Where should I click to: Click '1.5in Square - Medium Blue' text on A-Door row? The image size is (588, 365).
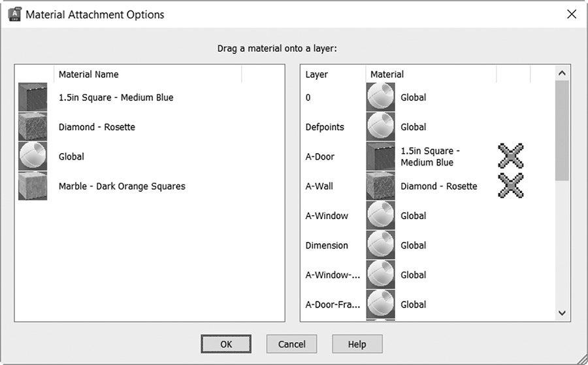point(430,156)
